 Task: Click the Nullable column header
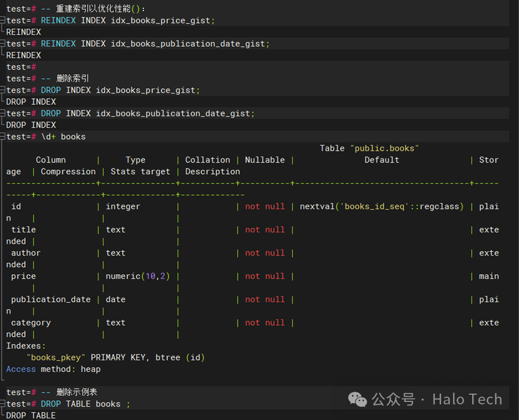[x=265, y=160]
